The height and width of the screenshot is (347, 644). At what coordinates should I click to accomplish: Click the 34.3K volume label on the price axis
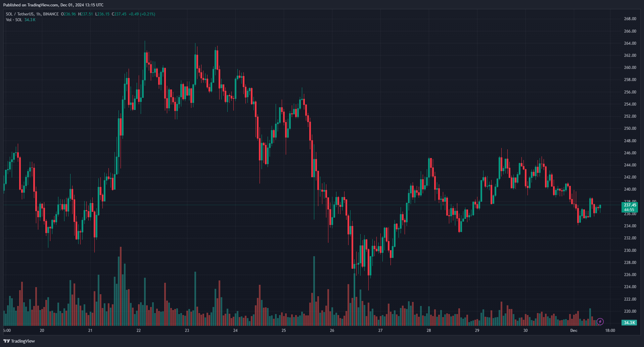click(x=629, y=323)
